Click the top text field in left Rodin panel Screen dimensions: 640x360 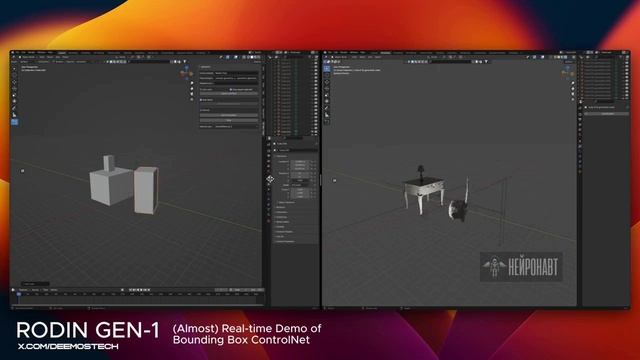click(237, 73)
